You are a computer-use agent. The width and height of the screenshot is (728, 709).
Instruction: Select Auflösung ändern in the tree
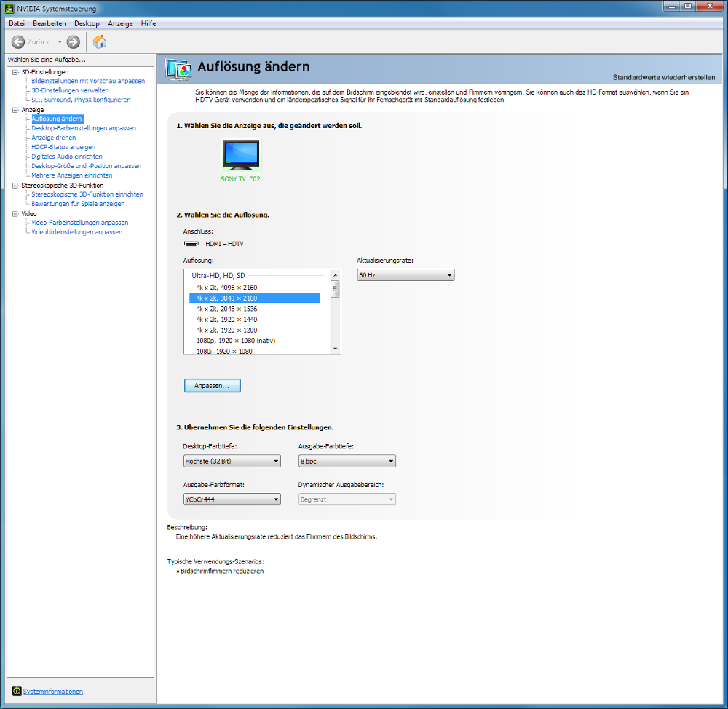pos(57,119)
